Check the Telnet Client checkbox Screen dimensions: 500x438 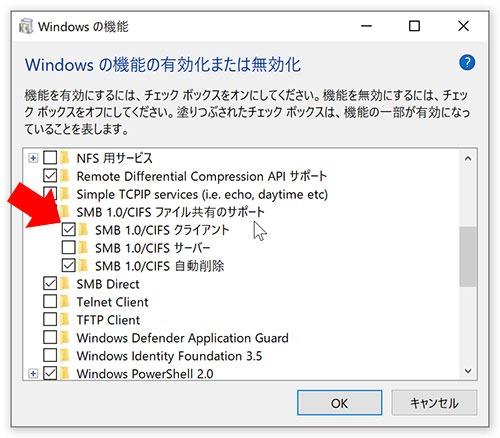click(x=50, y=302)
